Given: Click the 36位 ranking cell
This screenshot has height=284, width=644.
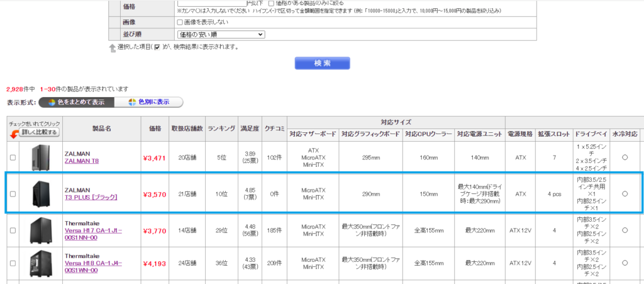Looking at the screenshot, I should click(222, 263).
